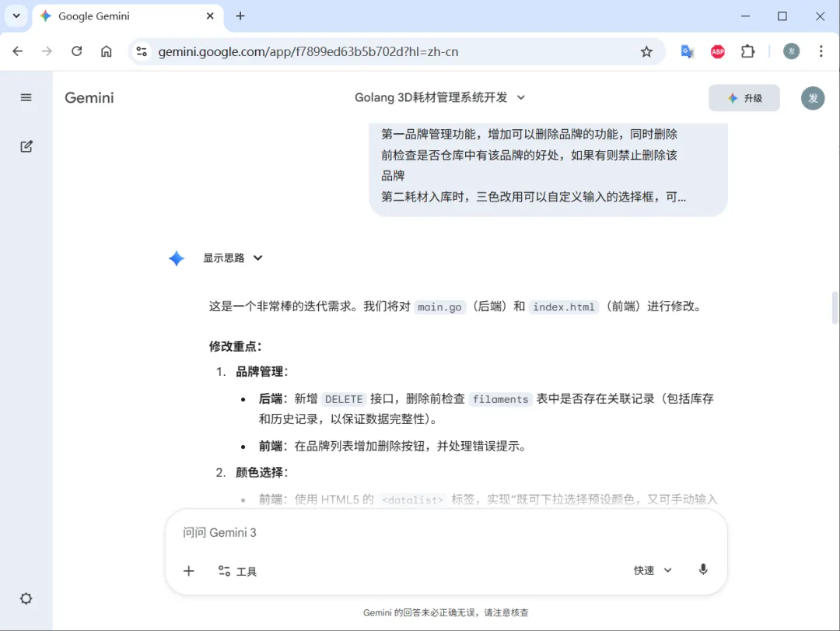Start a new chat with compose icon

pyautogui.click(x=26, y=146)
